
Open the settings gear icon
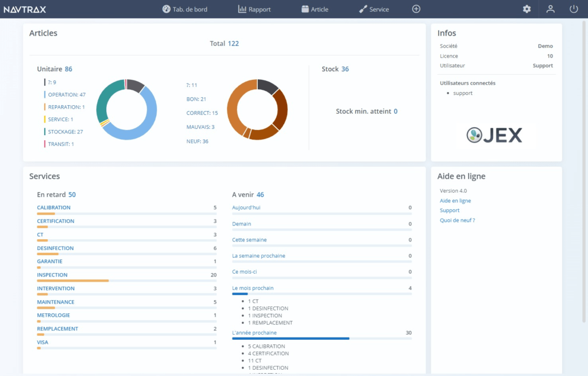[527, 9]
